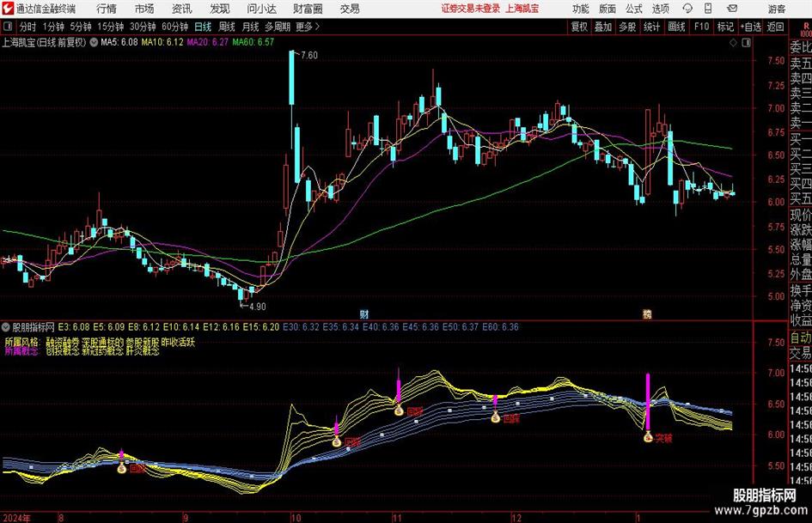Click the MA20: 6.27 magenta label
The width and height of the screenshot is (812, 523).
coord(208,42)
